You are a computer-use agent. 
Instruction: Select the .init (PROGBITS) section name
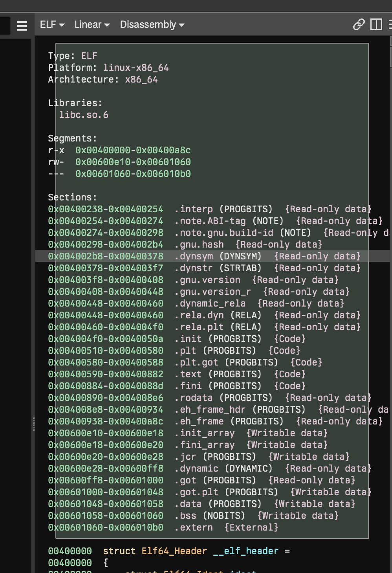tap(218, 339)
